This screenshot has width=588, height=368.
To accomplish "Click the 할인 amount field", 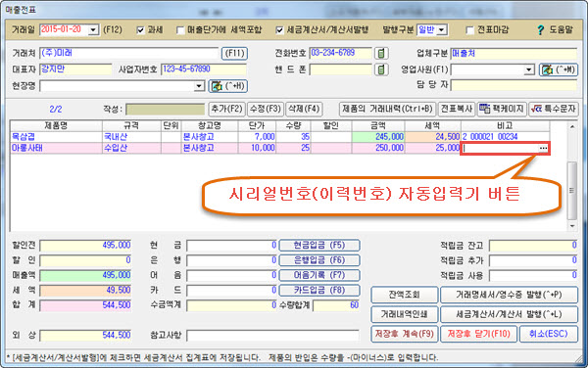I will coord(85,260).
